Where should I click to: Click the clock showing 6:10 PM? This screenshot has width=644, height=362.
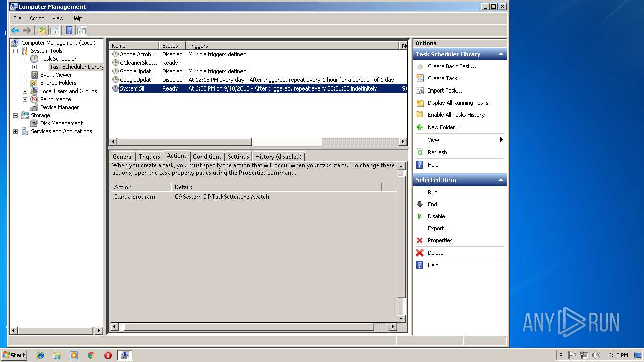618,355
